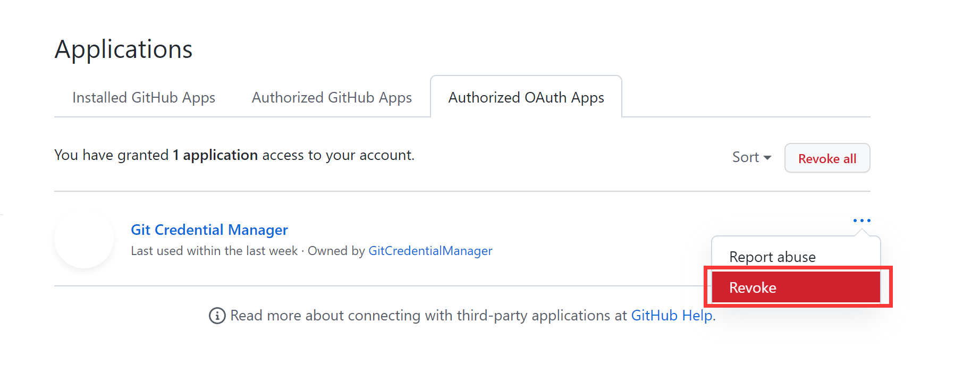
Task: Visit the GitCredentialManager owner profile link
Action: point(430,251)
